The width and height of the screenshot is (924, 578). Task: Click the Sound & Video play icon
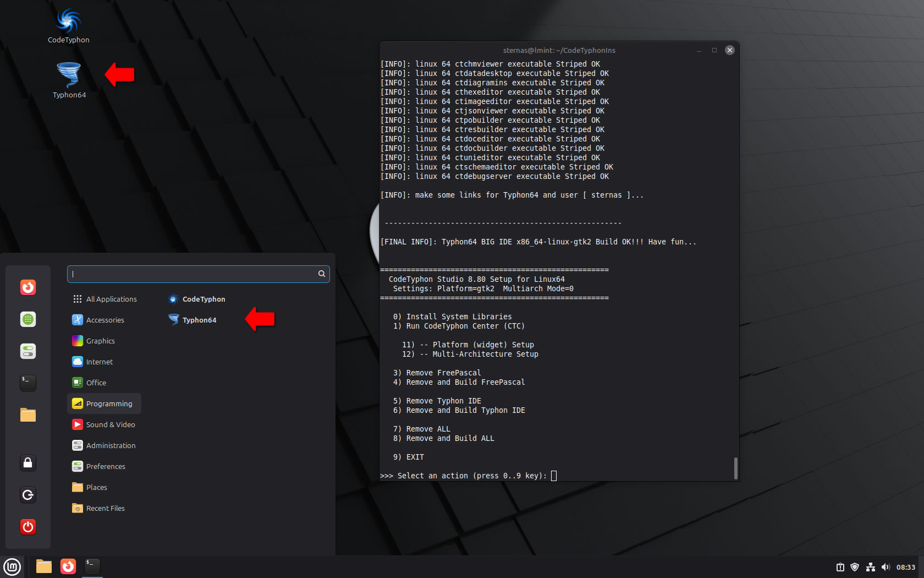pyautogui.click(x=78, y=424)
